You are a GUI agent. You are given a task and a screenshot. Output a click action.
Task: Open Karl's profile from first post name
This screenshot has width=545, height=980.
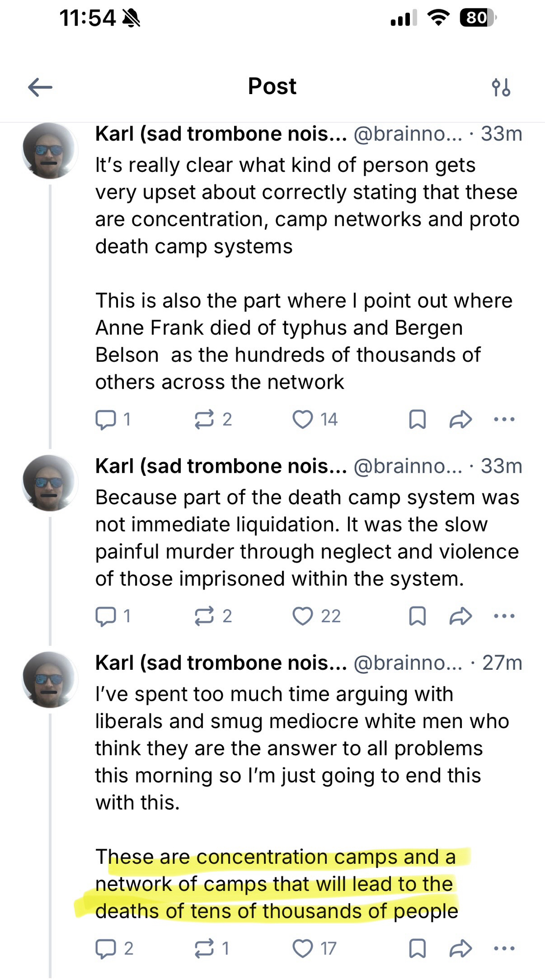[220, 134]
